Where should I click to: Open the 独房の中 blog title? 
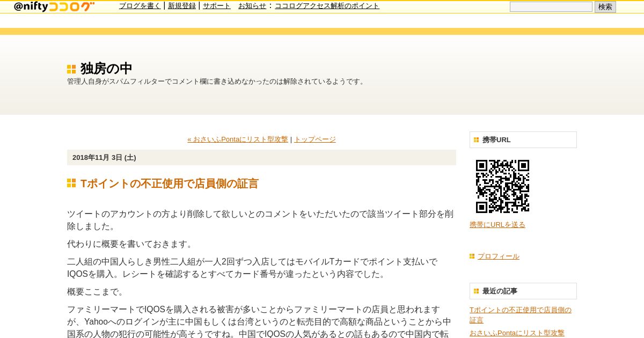(x=106, y=69)
